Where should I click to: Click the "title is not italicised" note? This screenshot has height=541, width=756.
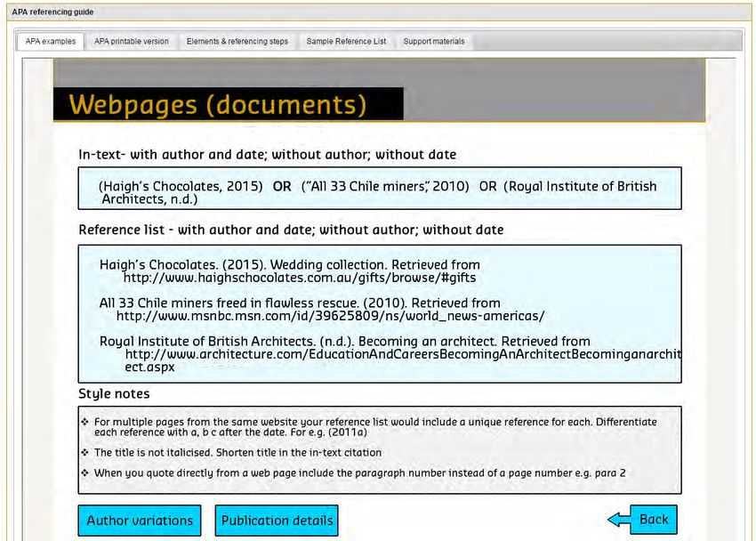[237, 452]
